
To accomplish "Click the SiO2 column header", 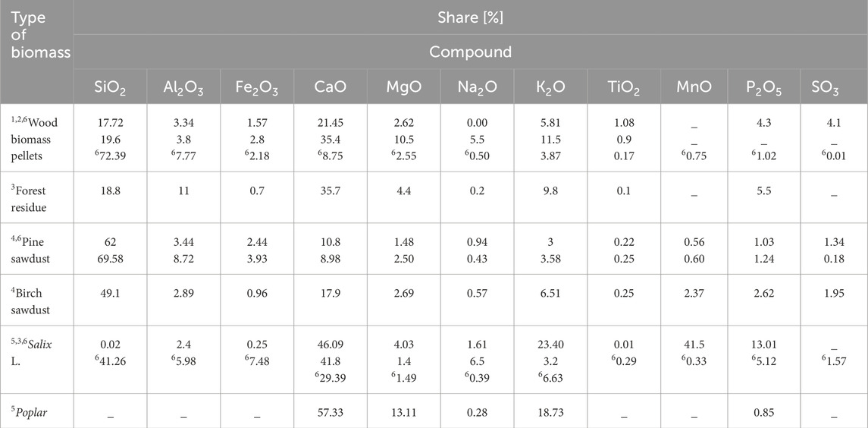I will (110, 87).
